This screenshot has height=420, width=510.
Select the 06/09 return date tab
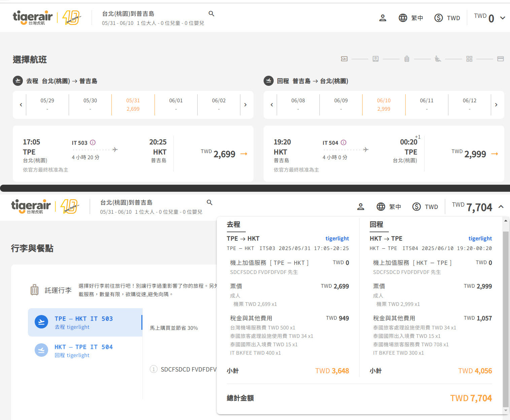[x=341, y=105]
